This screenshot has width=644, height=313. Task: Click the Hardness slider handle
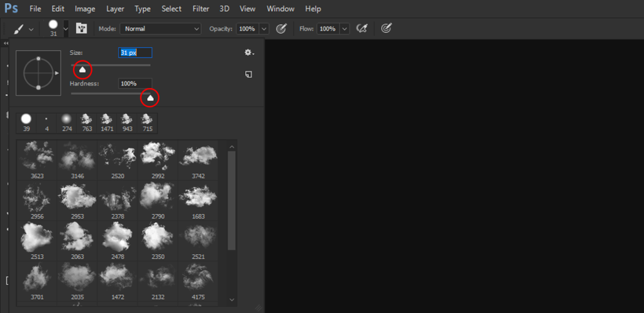pos(150,98)
